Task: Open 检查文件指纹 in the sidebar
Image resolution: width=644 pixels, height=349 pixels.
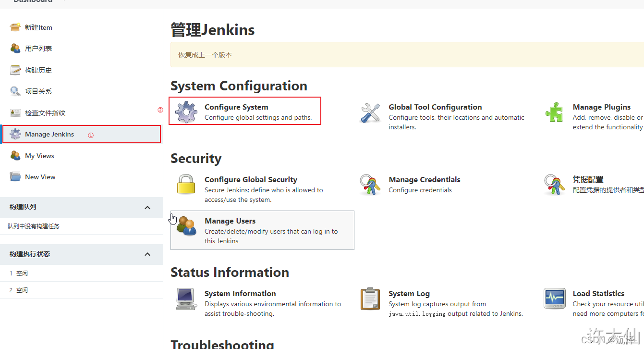Action: coord(45,113)
